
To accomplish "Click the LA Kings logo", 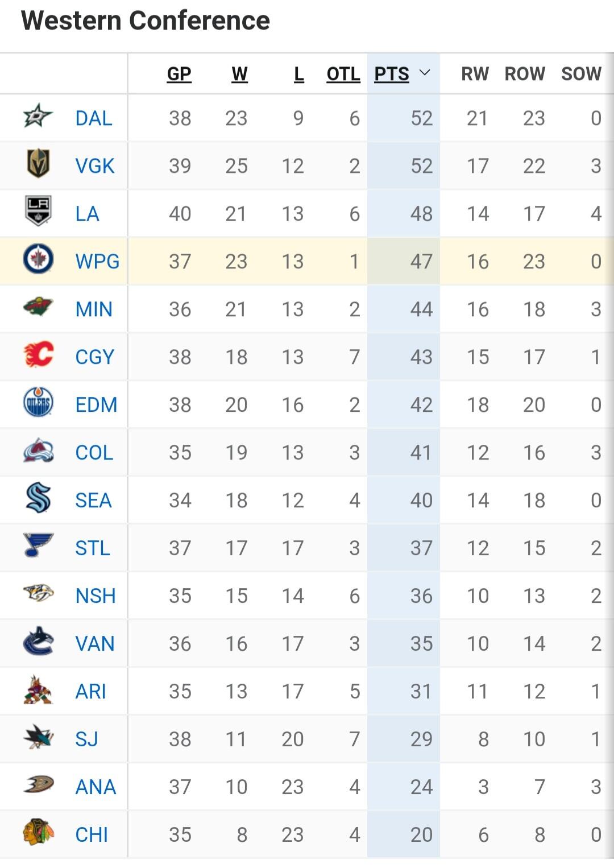I will [x=38, y=211].
